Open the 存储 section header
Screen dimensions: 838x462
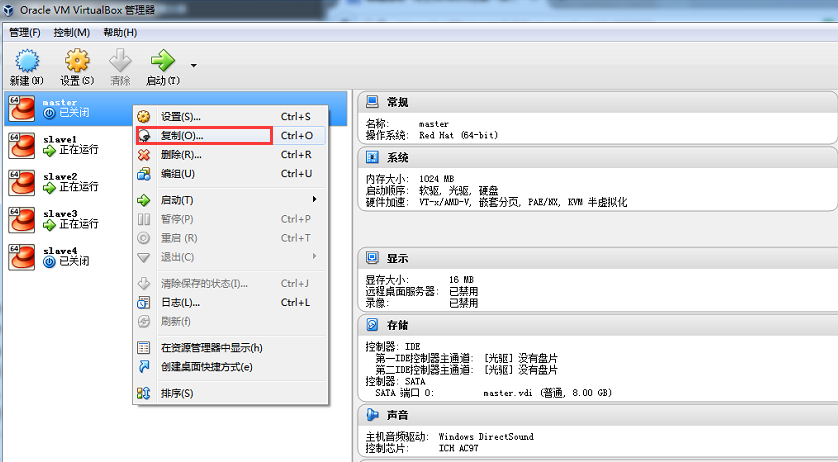(x=597, y=325)
